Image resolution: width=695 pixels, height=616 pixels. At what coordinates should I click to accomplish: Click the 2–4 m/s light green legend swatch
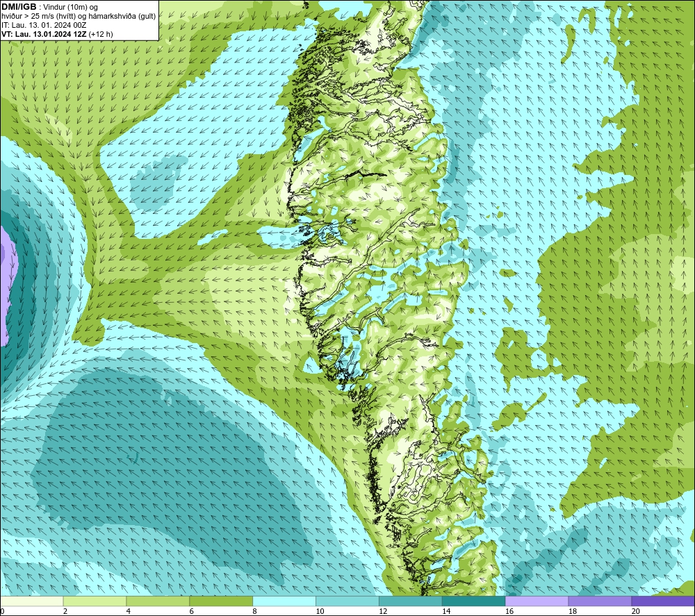click(95, 601)
